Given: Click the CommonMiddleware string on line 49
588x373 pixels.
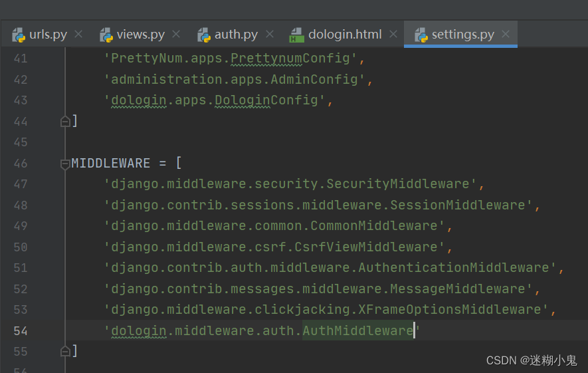Looking at the screenshot, I should click(274, 226).
